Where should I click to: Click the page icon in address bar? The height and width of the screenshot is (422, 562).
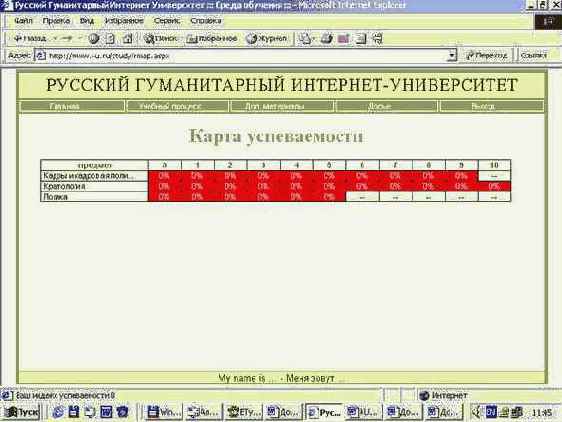coord(41,56)
